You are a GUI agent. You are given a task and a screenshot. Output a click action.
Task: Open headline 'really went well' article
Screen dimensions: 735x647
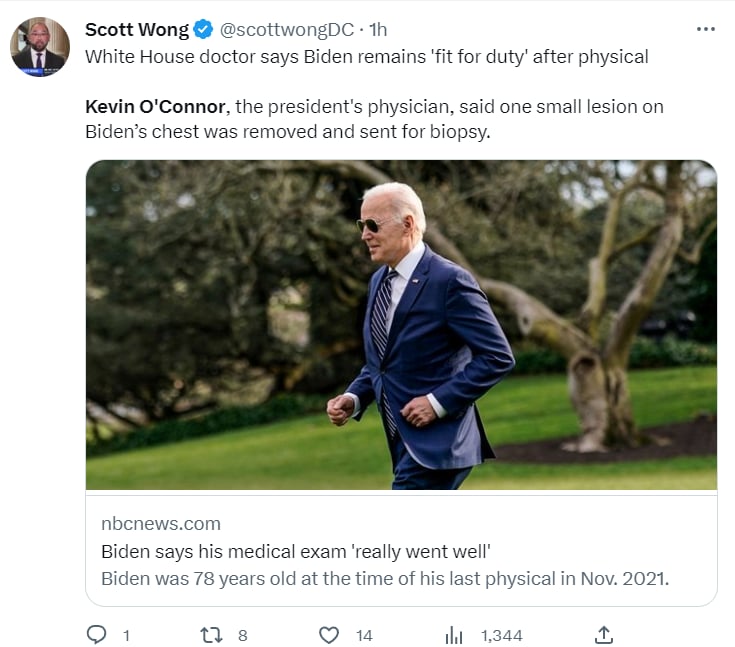click(x=296, y=551)
